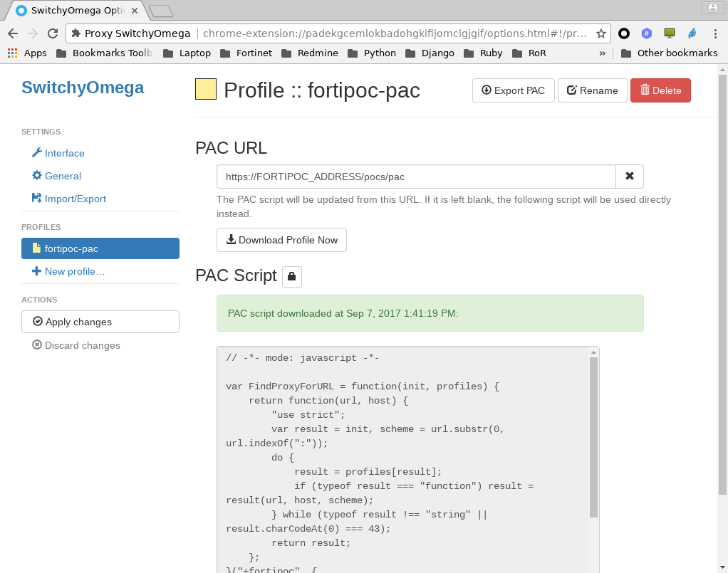Click Discard changes

[x=76, y=345]
